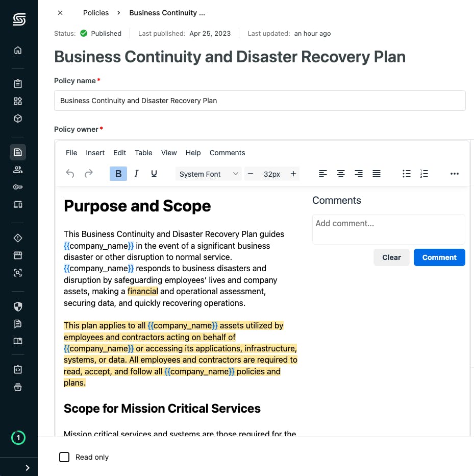
Task: Open the cube icon in sidebar
Action: point(18,118)
